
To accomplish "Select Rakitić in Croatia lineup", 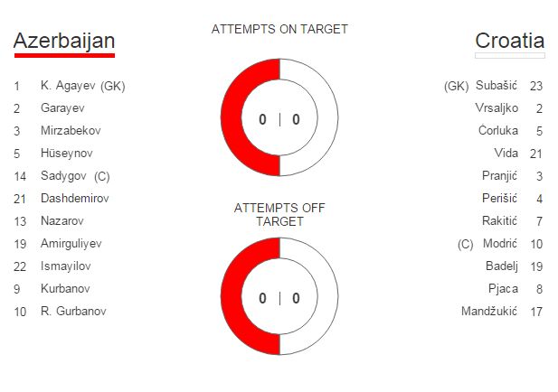I will point(499,221).
